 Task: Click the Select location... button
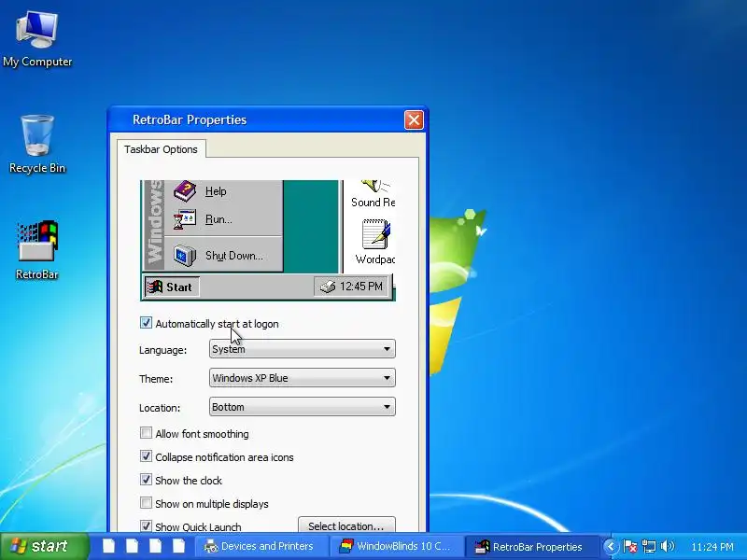(x=346, y=525)
